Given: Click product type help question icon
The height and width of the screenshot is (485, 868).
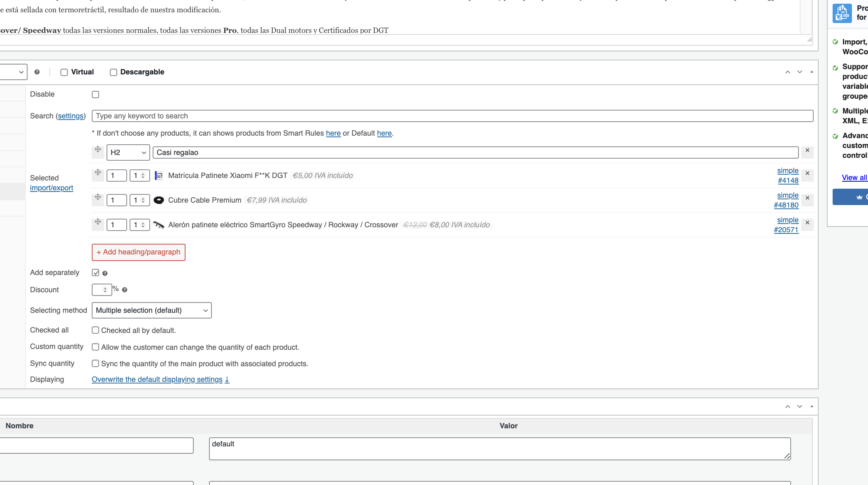Looking at the screenshot, I should point(37,72).
